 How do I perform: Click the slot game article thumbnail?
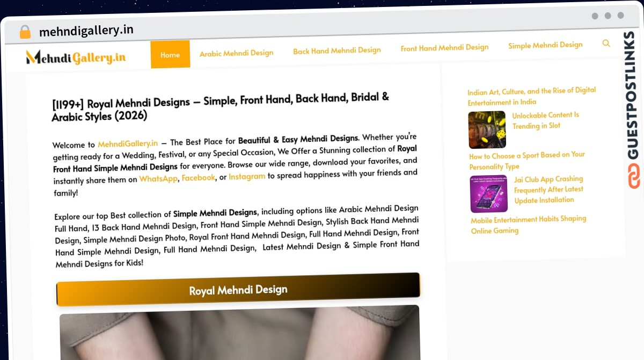(487, 130)
